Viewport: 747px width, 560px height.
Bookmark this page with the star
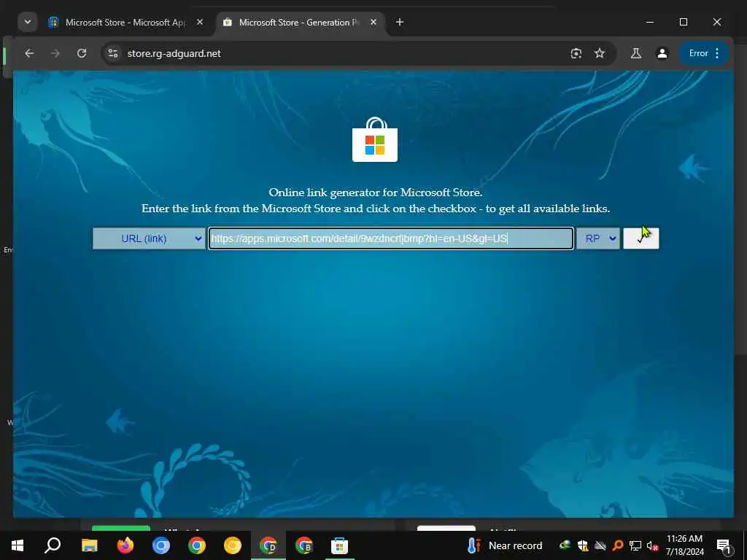600,53
